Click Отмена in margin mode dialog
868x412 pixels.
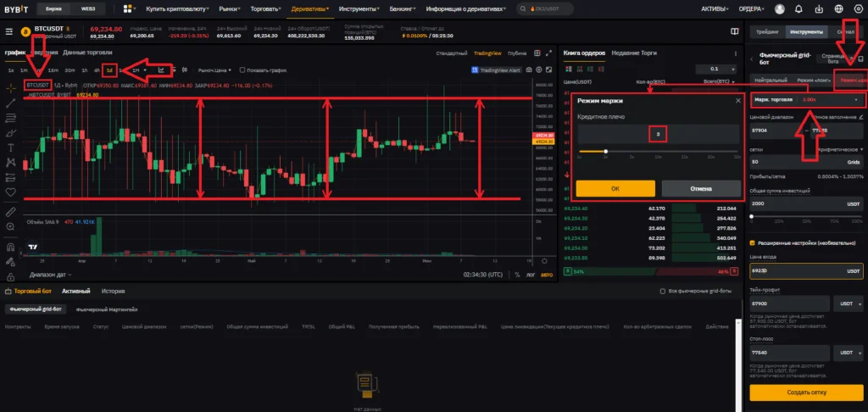701,188
